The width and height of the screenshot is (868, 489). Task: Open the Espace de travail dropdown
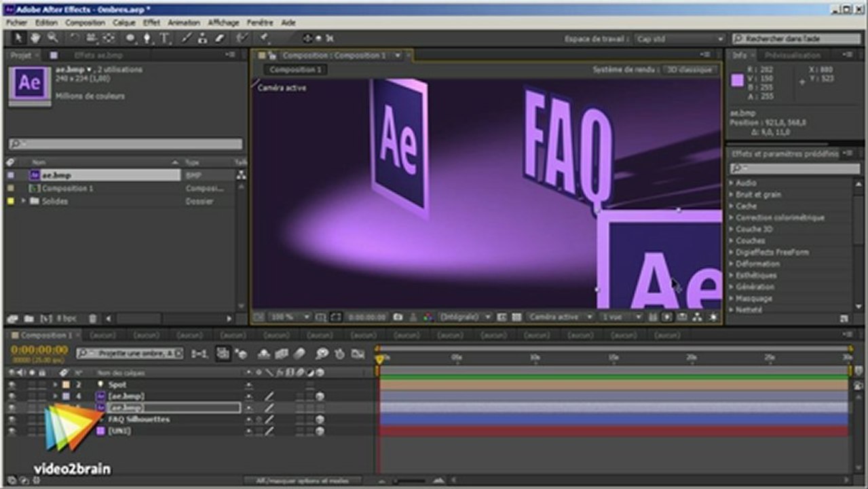679,39
